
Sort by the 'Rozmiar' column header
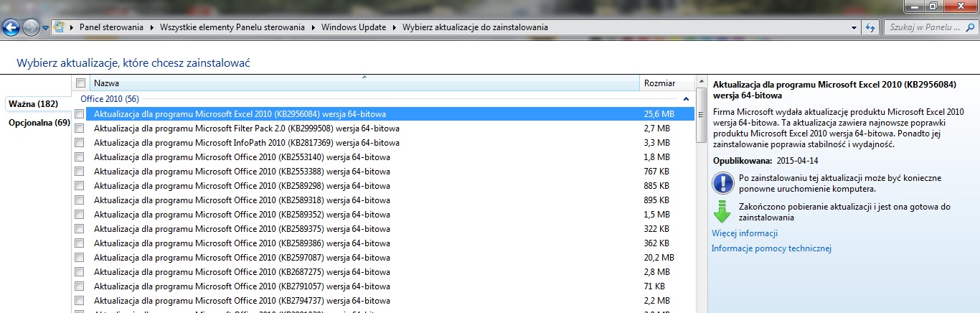pyautogui.click(x=666, y=83)
